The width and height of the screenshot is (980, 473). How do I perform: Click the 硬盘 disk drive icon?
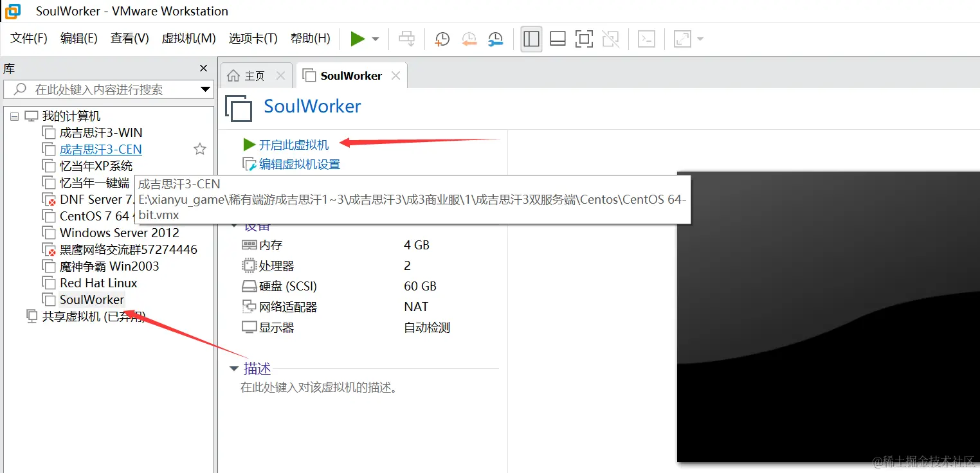point(249,286)
